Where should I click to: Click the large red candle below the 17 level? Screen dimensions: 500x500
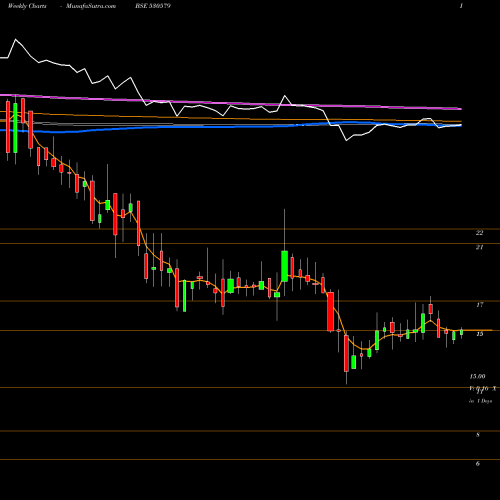330,312
